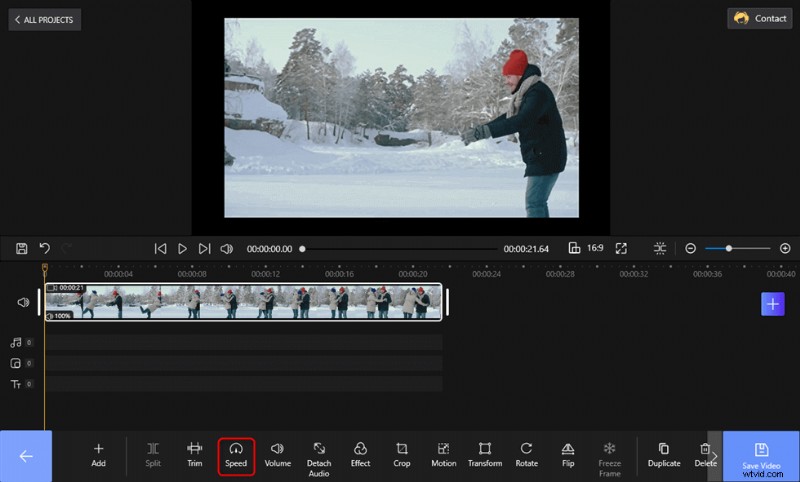Viewport: 800px width, 482px height.
Task: Click the clip's left trim handle
Action: tap(39, 302)
